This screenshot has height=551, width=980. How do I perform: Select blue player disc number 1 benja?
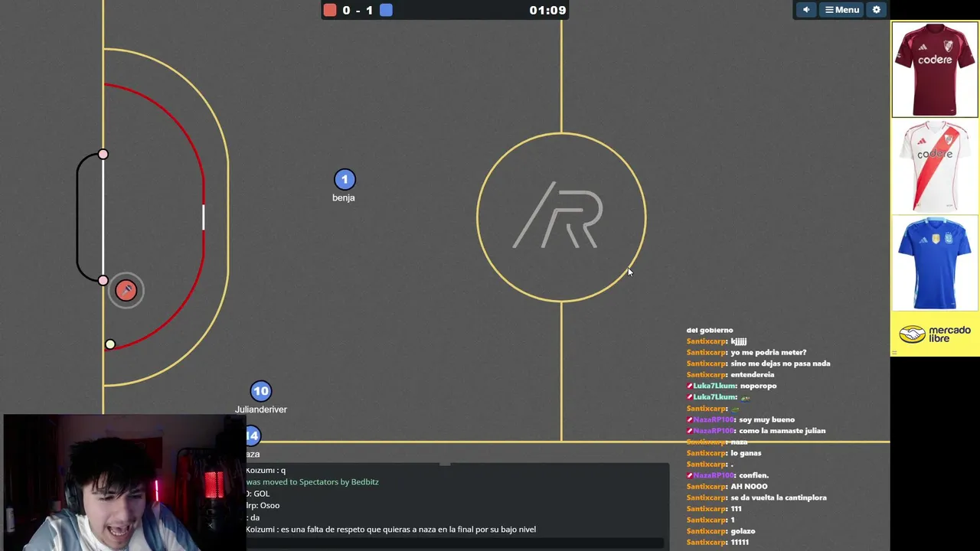[345, 179]
